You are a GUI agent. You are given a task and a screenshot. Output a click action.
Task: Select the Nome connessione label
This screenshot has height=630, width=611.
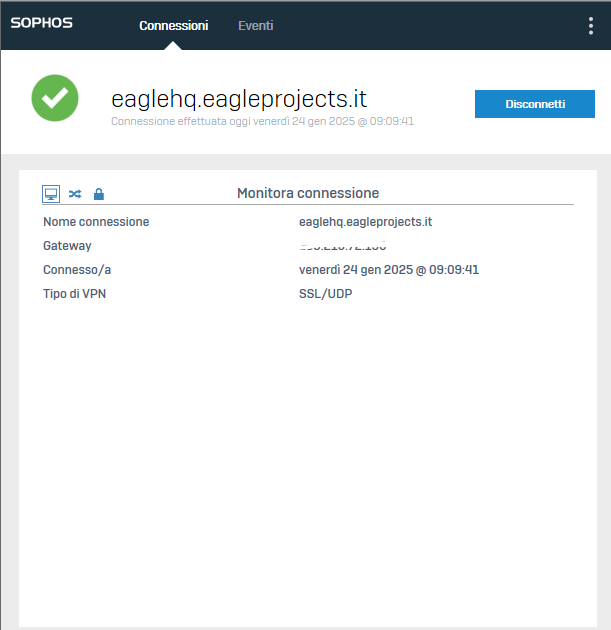coord(96,222)
